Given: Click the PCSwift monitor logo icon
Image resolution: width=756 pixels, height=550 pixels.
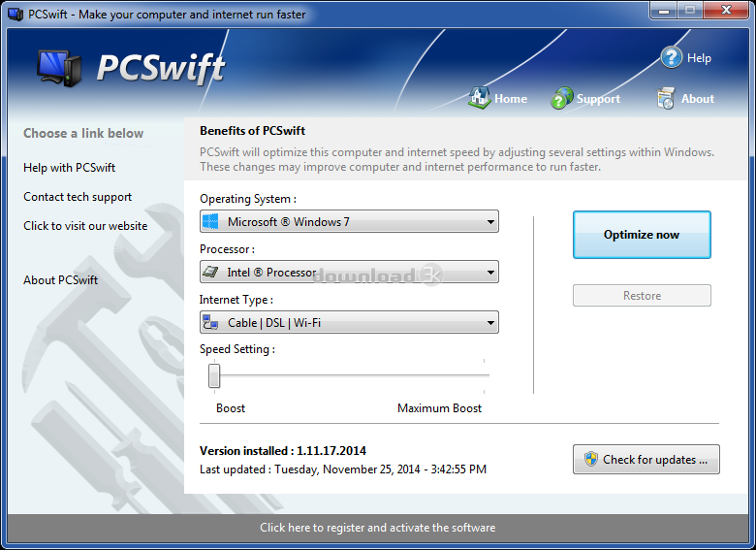Looking at the screenshot, I should pos(61,68).
